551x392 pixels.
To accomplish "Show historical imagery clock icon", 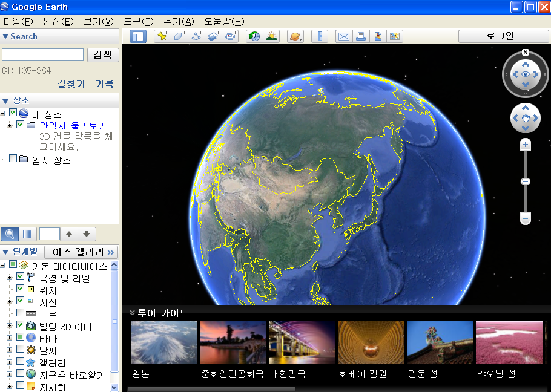I will [x=254, y=36].
